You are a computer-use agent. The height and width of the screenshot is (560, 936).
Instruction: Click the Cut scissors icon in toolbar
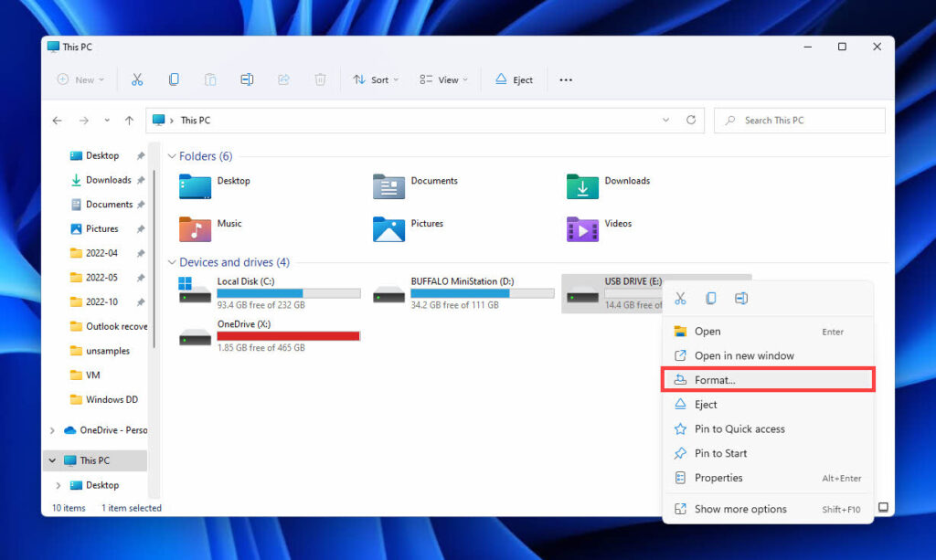[137, 79]
